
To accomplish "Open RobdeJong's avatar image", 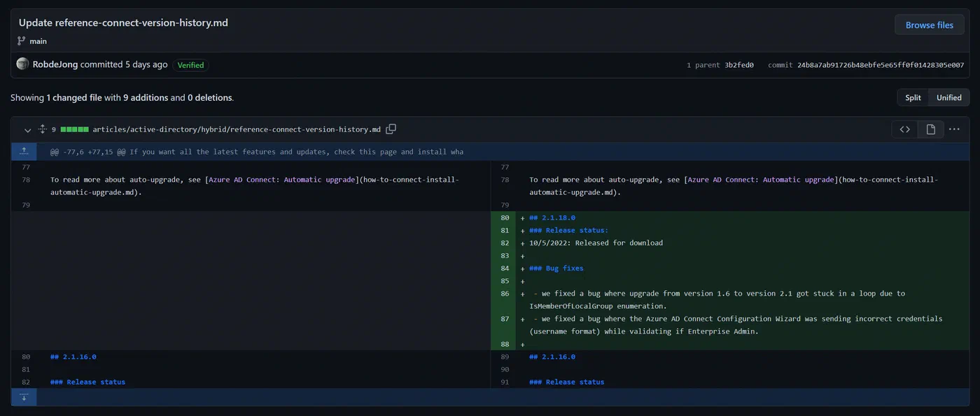I will 22,64.
